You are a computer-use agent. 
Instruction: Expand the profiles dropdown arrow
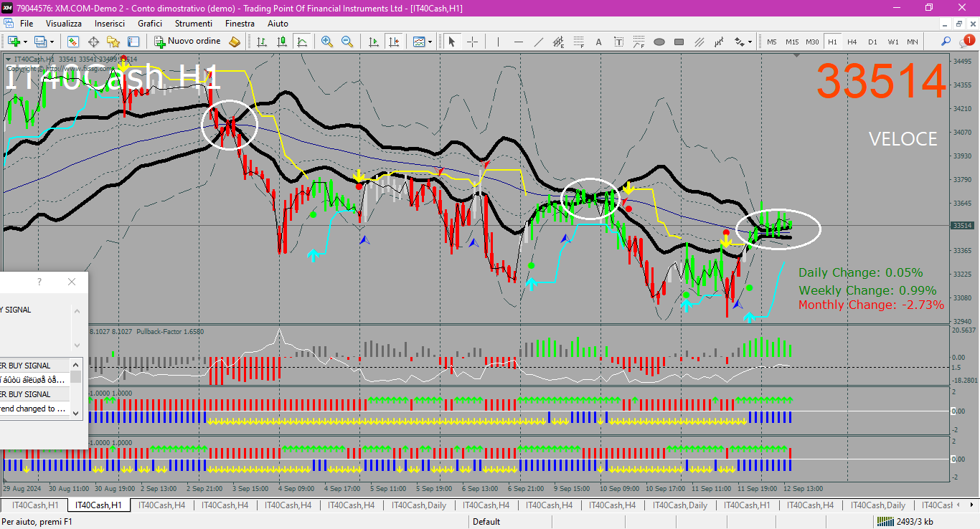pyautogui.click(x=52, y=42)
